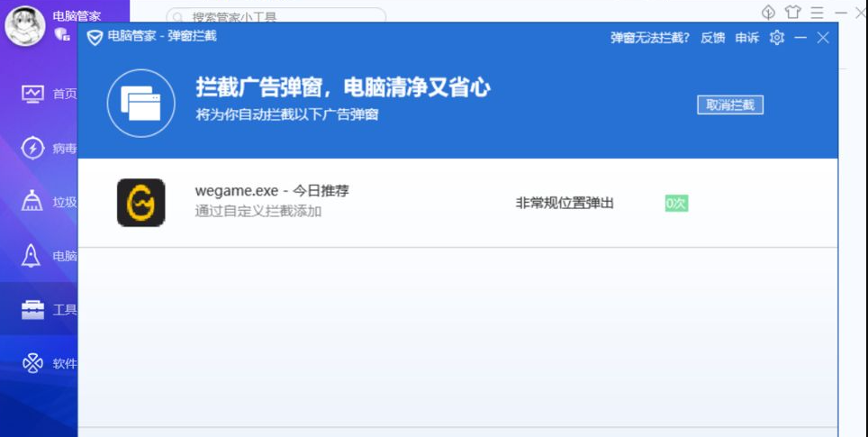
Task: Click the green 0次 count badge
Action: click(x=676, y=204)
